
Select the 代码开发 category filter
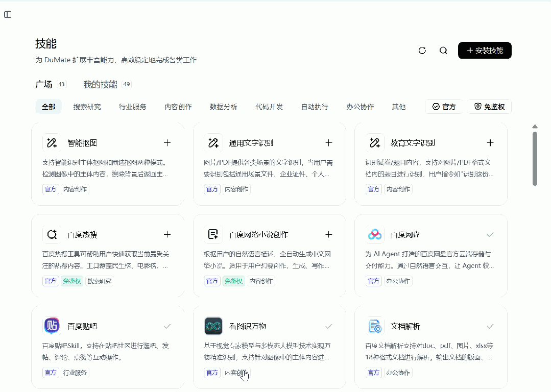269,107
